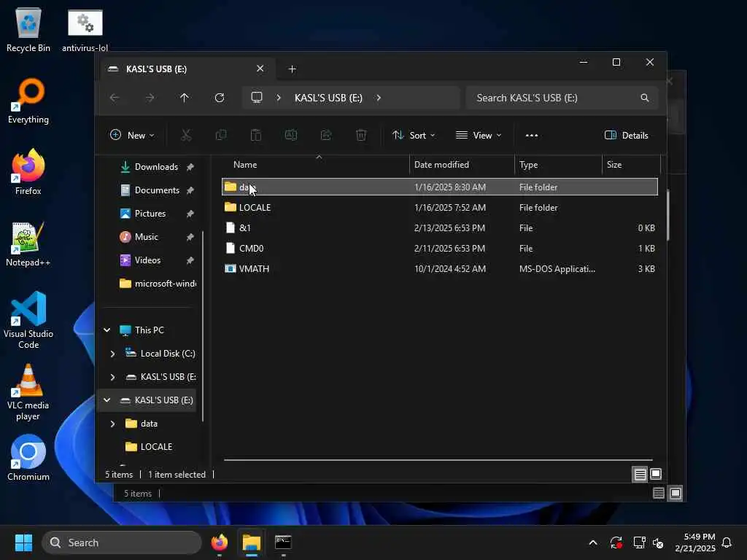Image resolution: width=747 pixels, height=560 pixels.
Task: Toggle the Details pane
Action: coord(626,135)
